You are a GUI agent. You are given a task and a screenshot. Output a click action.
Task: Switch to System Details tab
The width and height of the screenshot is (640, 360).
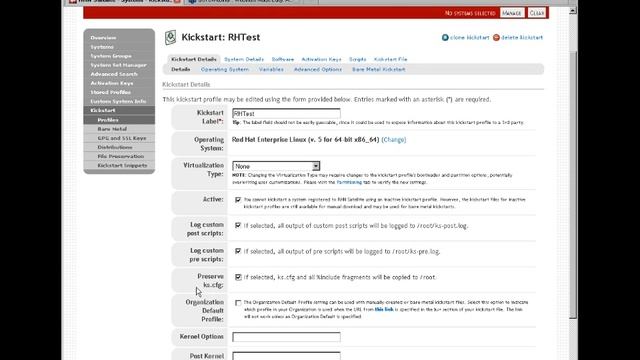(x=244, y=59)
